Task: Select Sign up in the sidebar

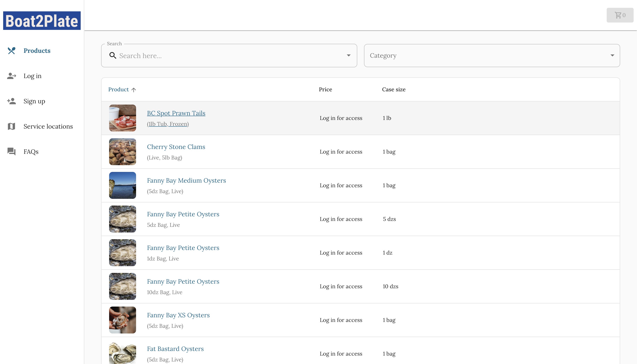Action: pyautogui.click(x=34, y=101)
